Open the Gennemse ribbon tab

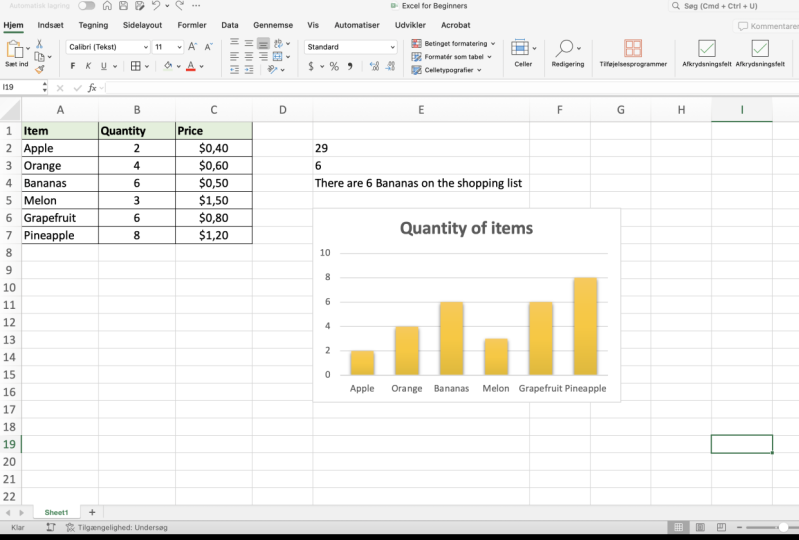273,25
